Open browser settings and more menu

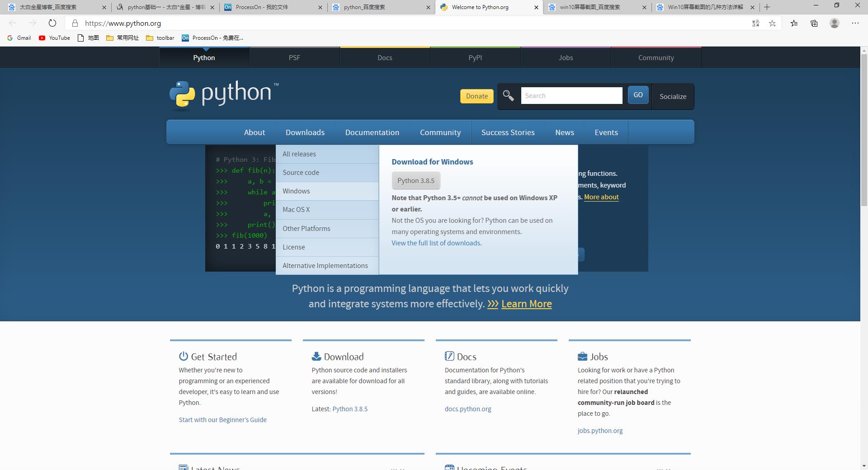pyautogui.click(x=855, y=23)
